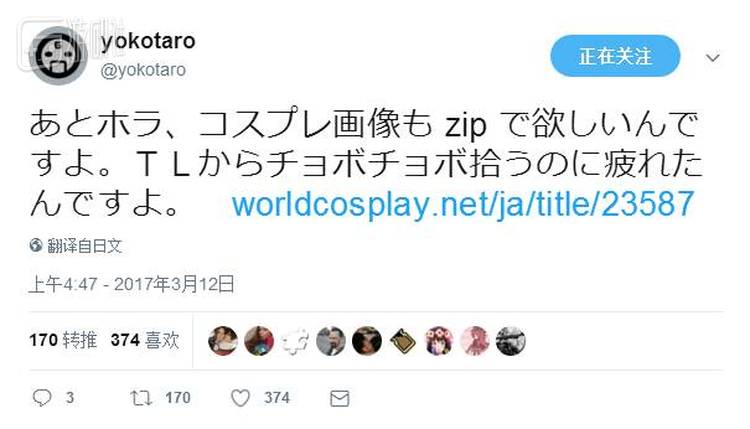Screen dimensions: 750x429
Task: Toggle the 正在关注 following button
Action: coord(615,56)
